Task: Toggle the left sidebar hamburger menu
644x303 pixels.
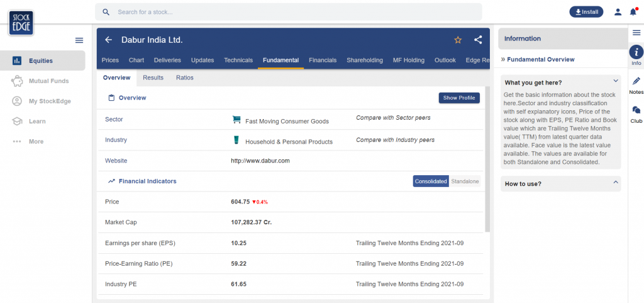Action: (79, 40)
